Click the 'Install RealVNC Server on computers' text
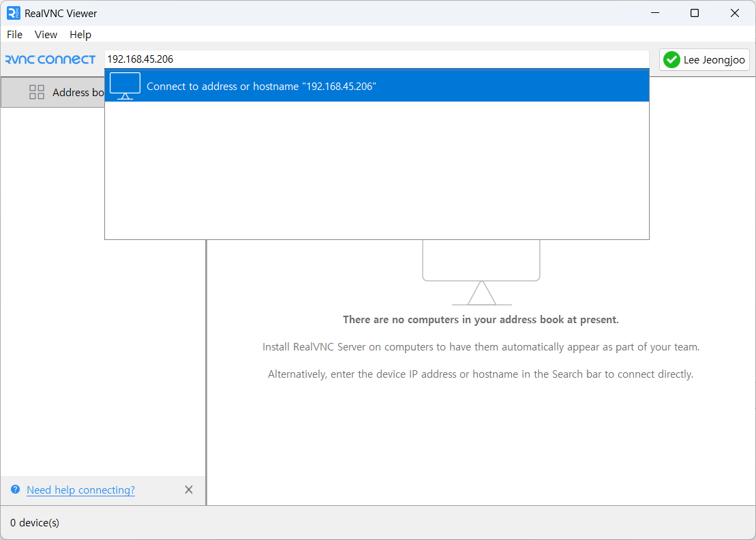This screenshot has width=756, height=540. click(x=481, y=347)
